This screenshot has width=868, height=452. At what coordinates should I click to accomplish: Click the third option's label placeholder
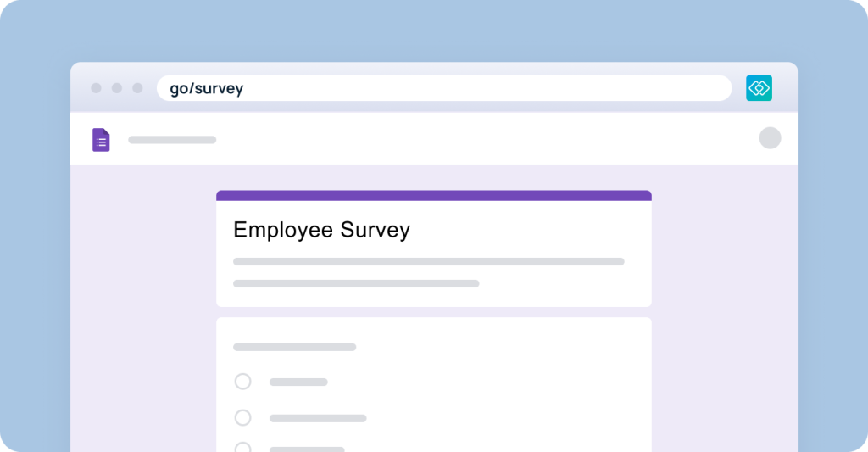point(307,449)
